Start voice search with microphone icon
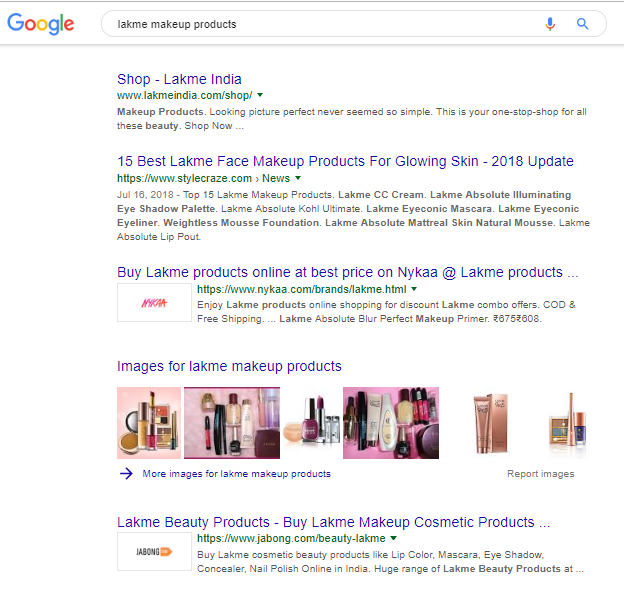The image size is (624, 594). [550, 24]
